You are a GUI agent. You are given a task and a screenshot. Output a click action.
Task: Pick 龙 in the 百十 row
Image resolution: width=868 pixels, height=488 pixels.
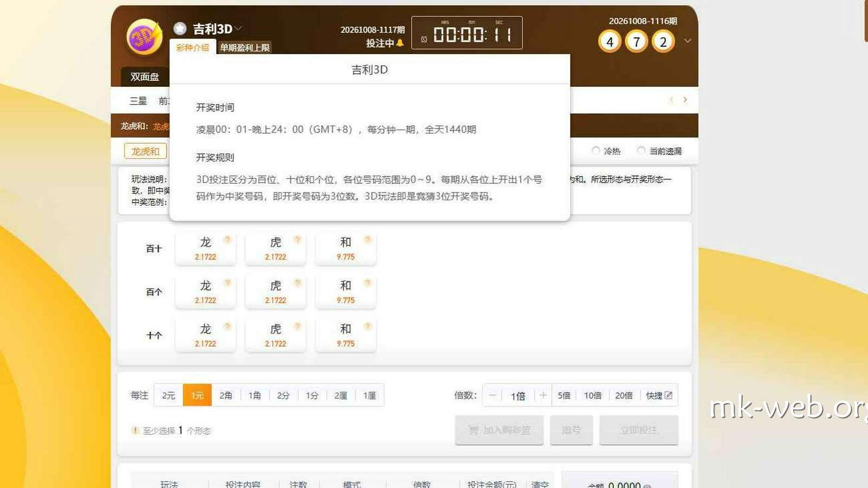(206, 248)
